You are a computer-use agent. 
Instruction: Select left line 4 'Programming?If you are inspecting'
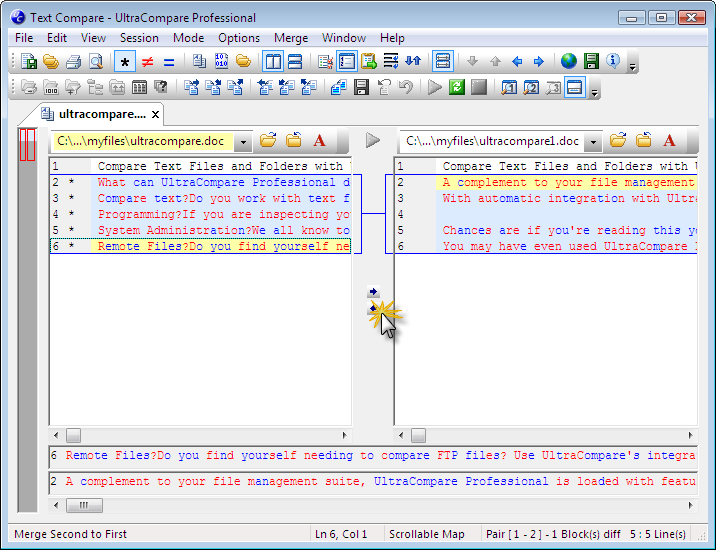201,214
